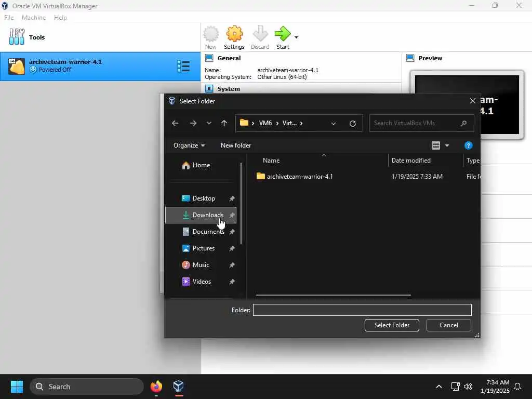Unpin Desktop via its pin icon

pyautogui.click(x=232, y=198)
